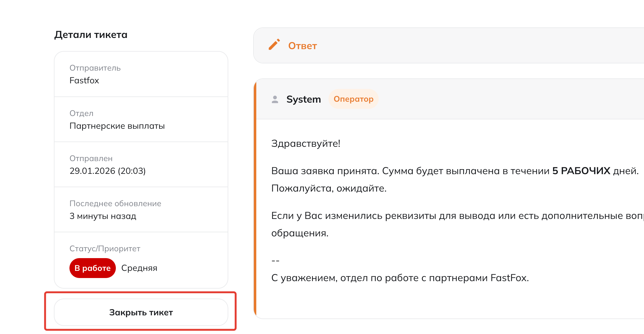
Task: Click the red "В работе" status badge
Action: [x=92, y=268]
